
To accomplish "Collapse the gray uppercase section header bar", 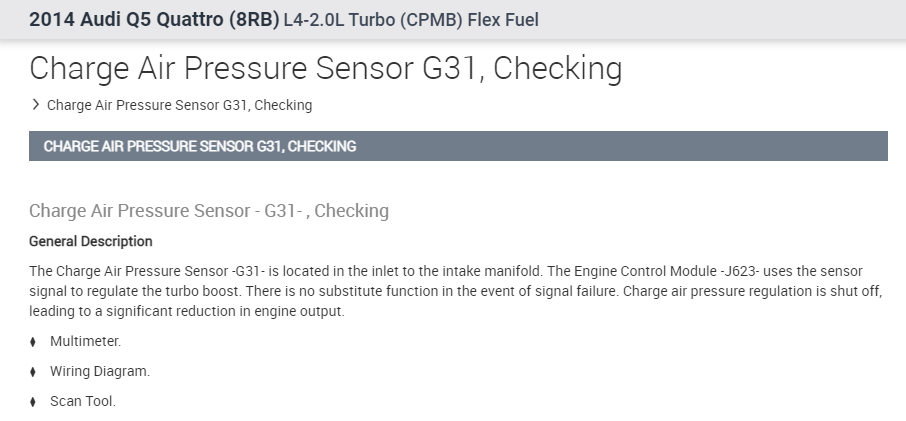I will tap(458, 146).
